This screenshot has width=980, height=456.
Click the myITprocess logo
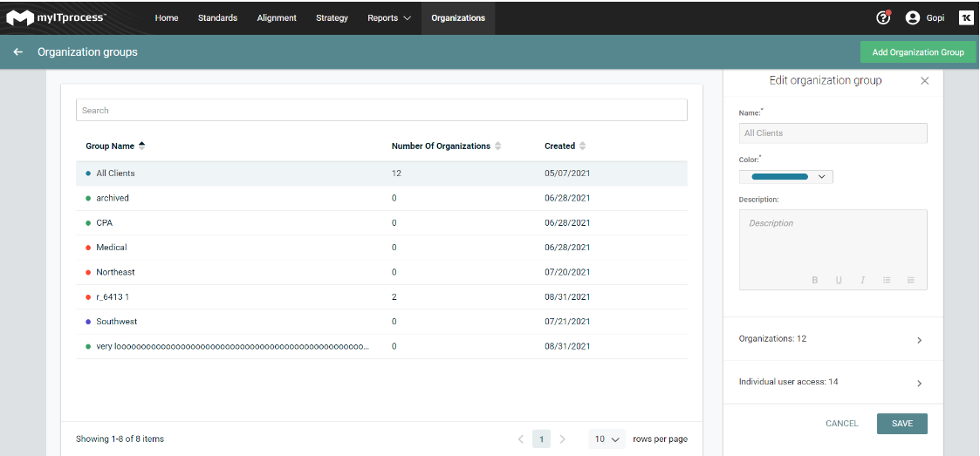click(x=57, y=17)
